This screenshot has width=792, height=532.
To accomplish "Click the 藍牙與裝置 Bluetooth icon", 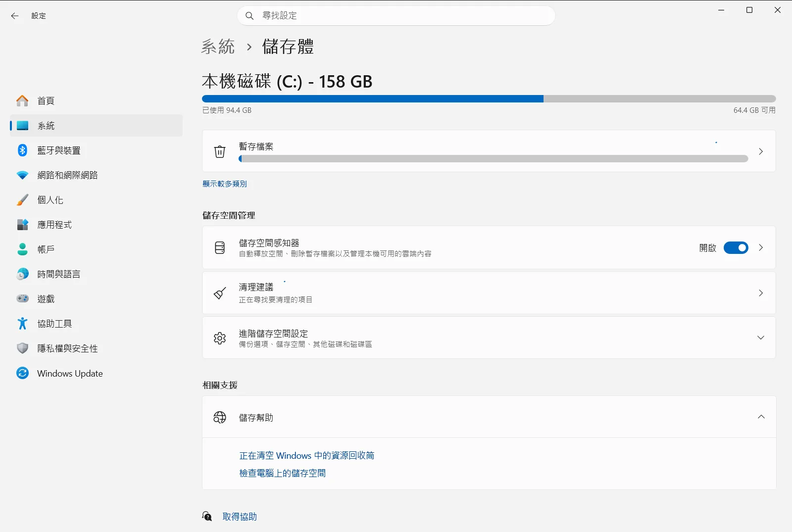I will pos(22,150).
